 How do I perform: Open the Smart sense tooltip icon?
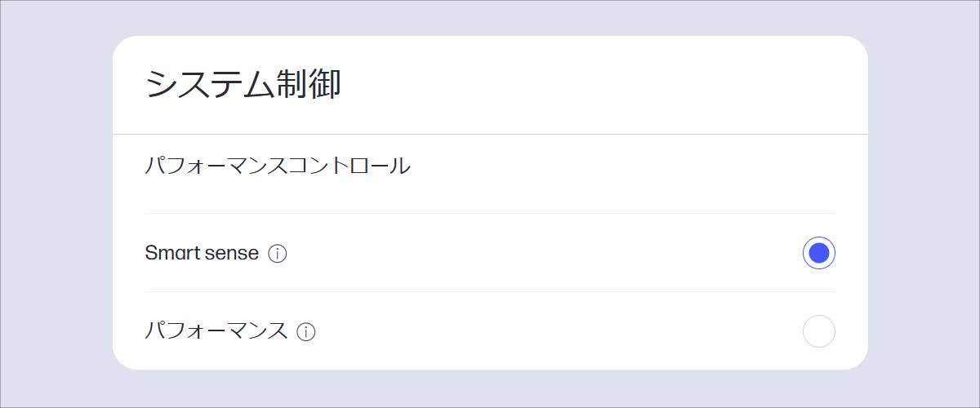[x=278, y=254]
